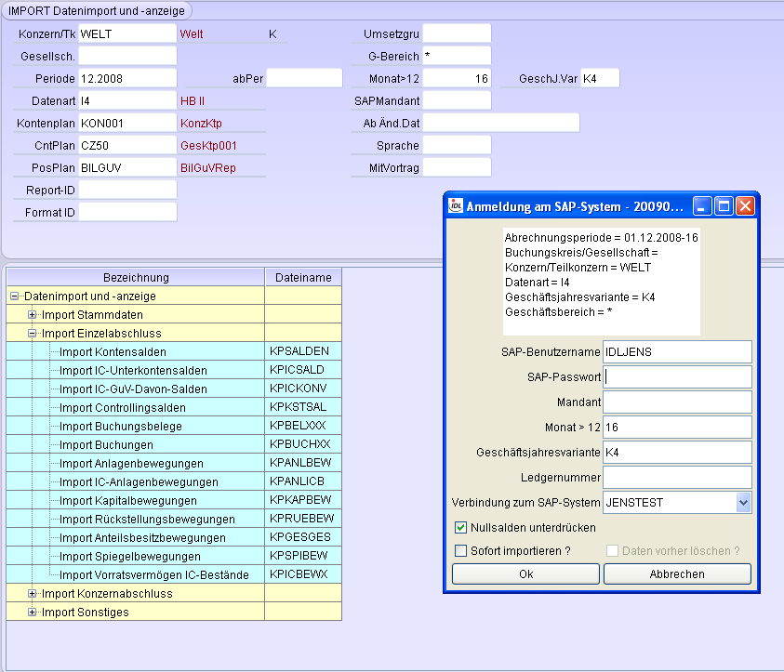Click the Monat>12 field showing 16 in main form

457,78
